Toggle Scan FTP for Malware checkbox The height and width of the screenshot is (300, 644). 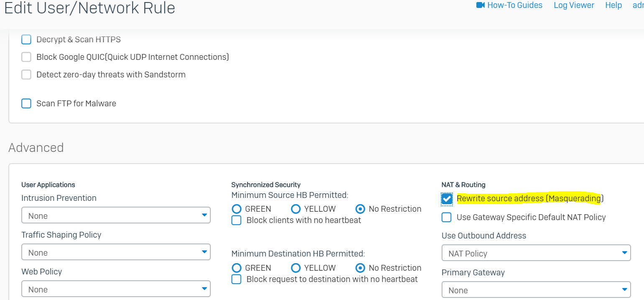pyautogui.click(x=26, y=103)
